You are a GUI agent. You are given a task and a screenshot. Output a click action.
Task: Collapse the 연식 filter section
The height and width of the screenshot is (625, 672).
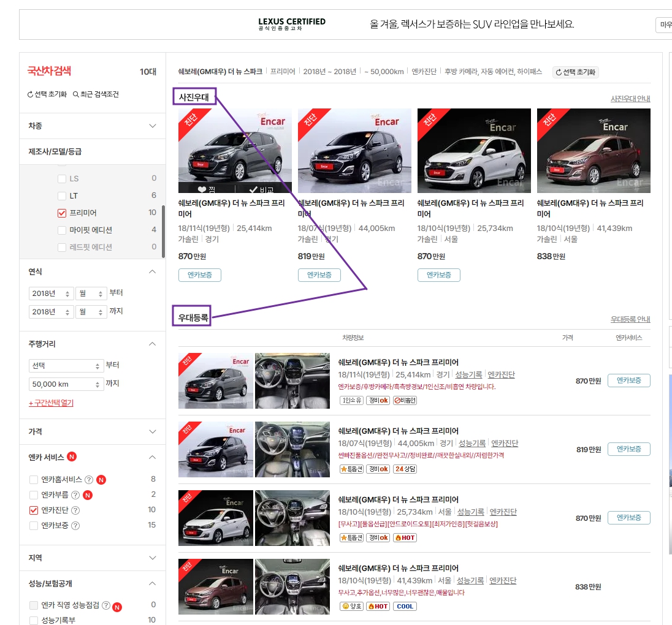(x=152, y=271)
